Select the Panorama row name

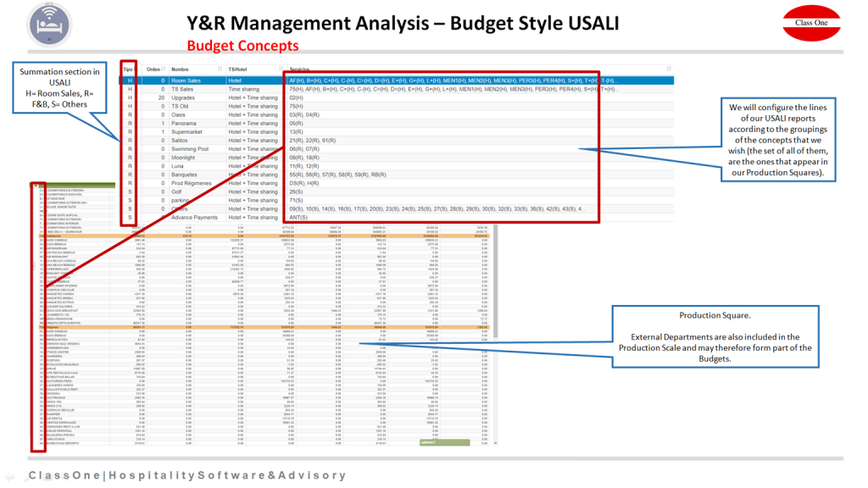[x=184, y=124]
